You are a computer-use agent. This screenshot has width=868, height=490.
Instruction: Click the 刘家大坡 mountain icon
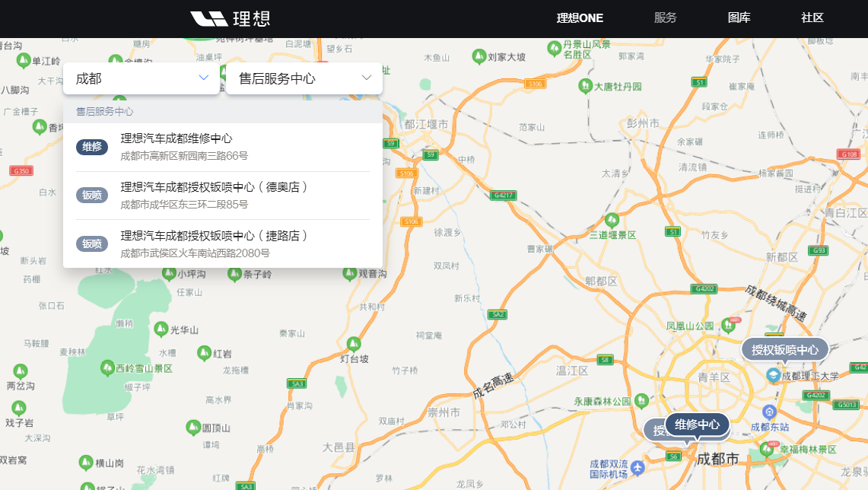(479, 56)
